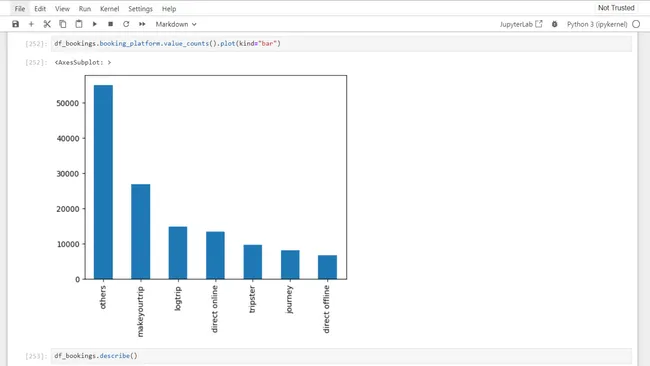This screenshot has height=366, width=650.
Task: Select the <AxesSubplot: > output text
Action: [x=82, y=63]
